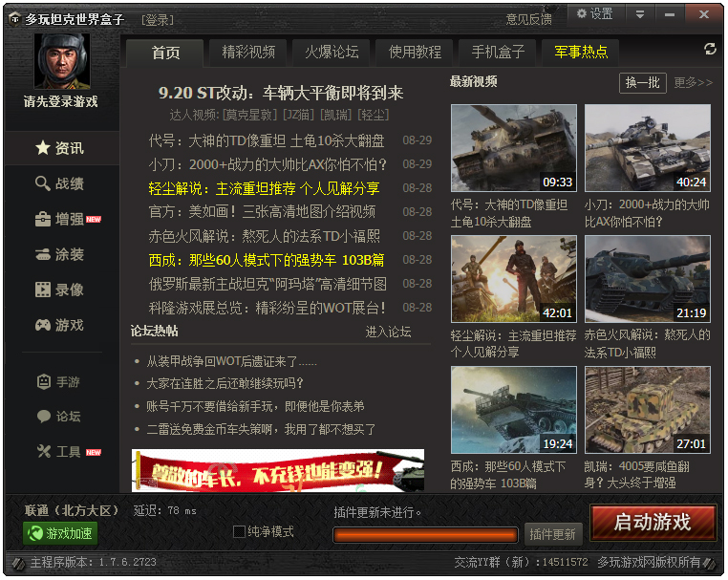Switch to the 手机盒子 tab
Screen dimensions: 728x580
(x=497, y=52)
